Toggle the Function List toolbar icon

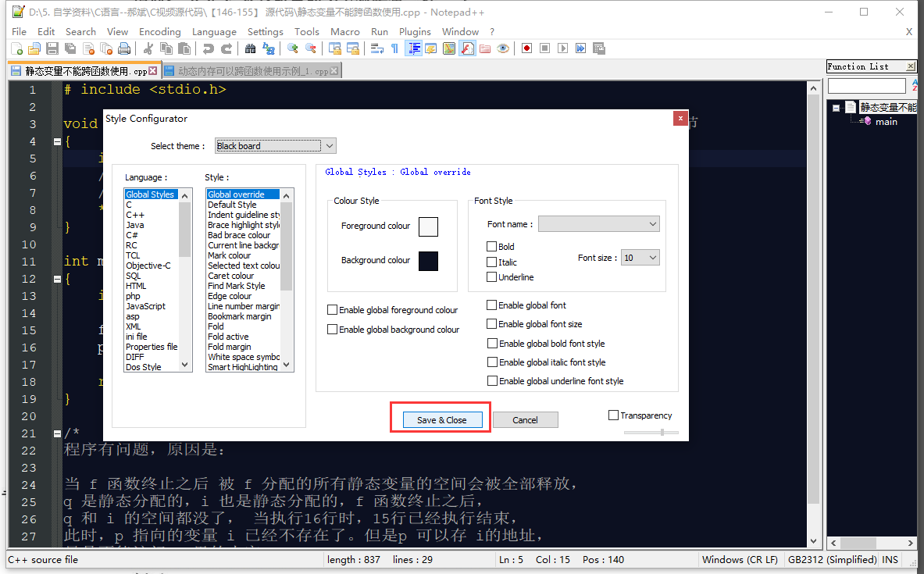[467, 49]
